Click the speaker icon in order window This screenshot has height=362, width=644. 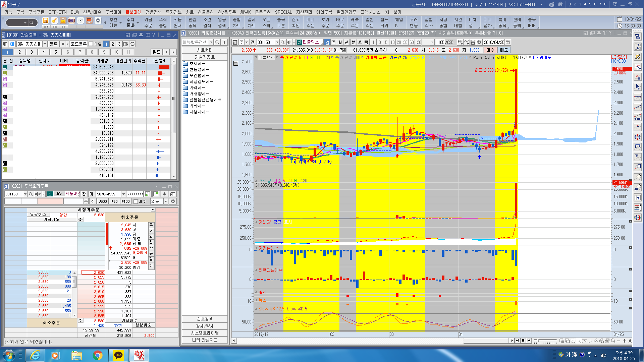(x=38, y=194)
